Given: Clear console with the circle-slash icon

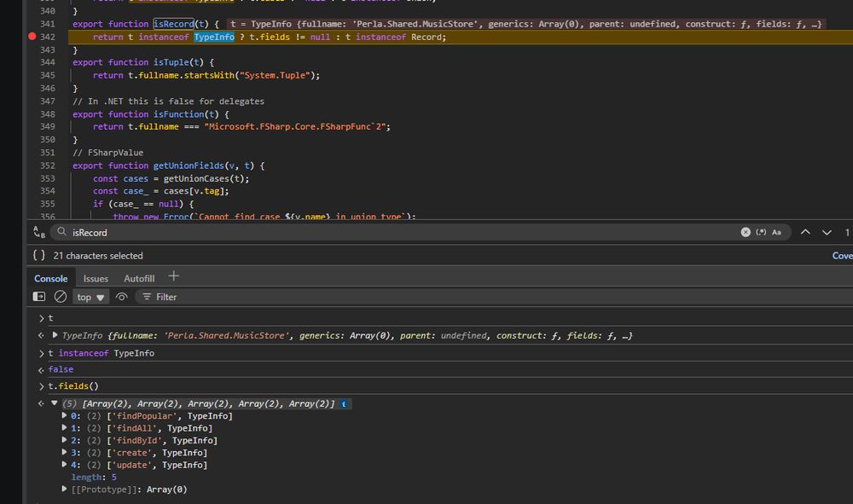Looking at the screenshot, I should click(61, 296).
